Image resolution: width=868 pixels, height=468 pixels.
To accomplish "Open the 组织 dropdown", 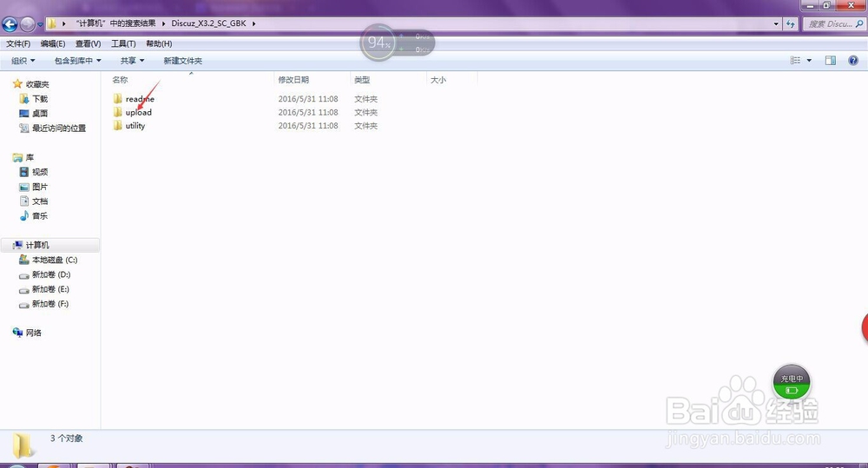I will coord(23,61).
